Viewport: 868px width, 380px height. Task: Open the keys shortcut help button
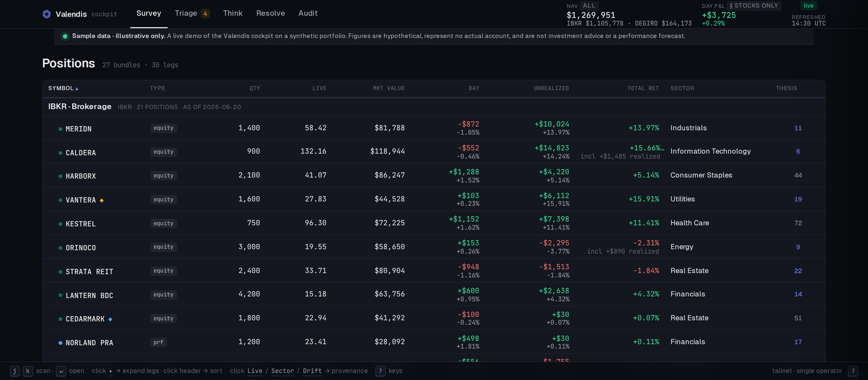[380, 371]
